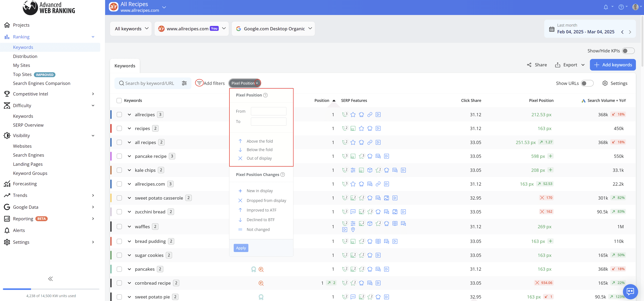
Task: Click the sitelinks icon in all recipes row
Action: tap(370, 142)
